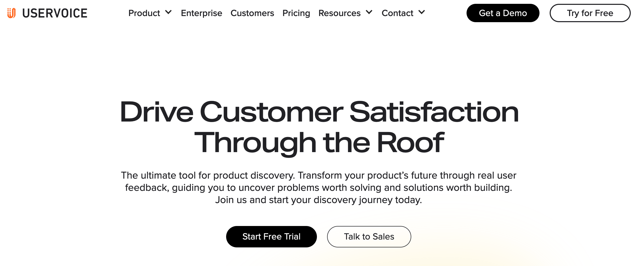Click the USERVOICE wordmark text

point(55,13)
